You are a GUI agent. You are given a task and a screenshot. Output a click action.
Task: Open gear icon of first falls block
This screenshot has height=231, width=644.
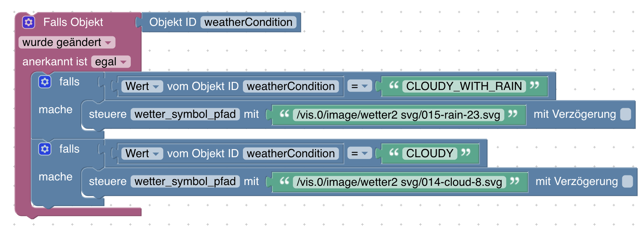(x=45, y=82)
